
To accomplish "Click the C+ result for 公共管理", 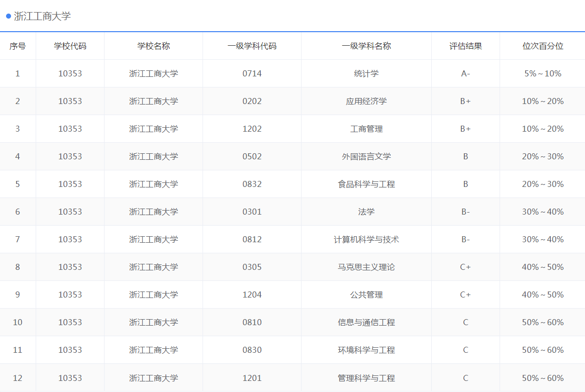I will point(465,295).
